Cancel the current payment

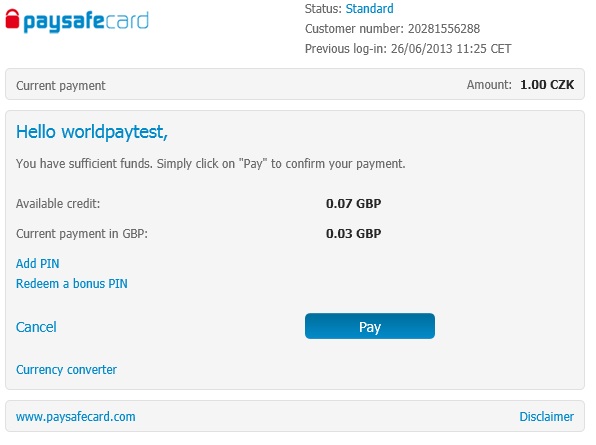36,327
